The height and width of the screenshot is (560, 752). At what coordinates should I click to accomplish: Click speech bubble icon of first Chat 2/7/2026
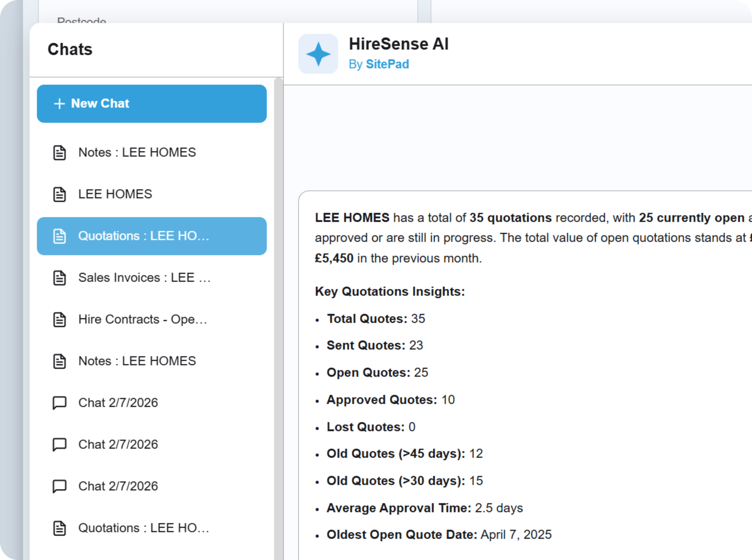[59, 403]
